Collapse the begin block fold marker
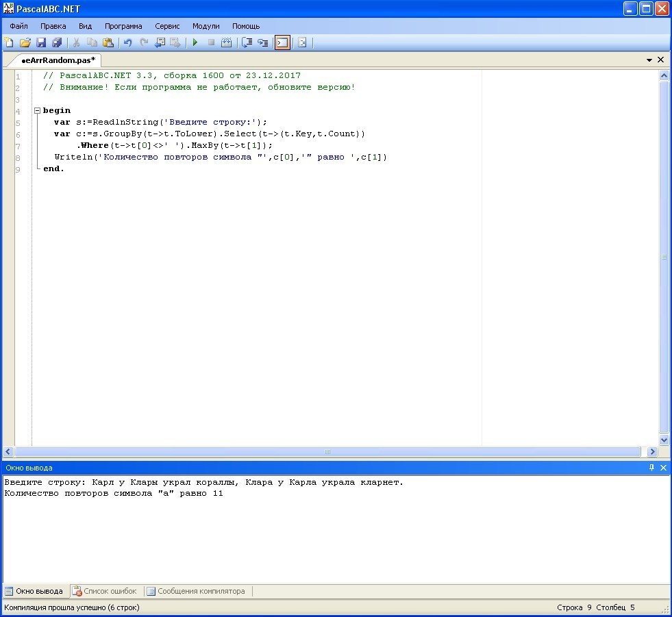672x617 pixels. [x=37, y=110]
